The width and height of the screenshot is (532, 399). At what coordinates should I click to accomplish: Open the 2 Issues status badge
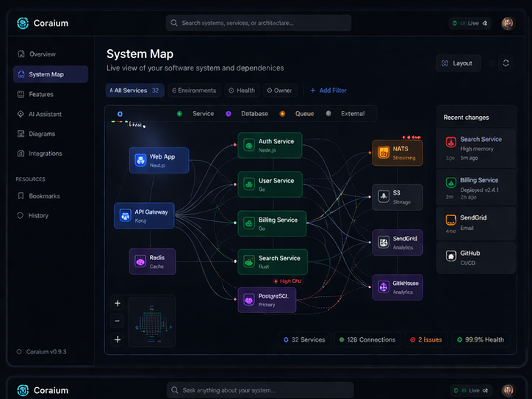click(426, 339)
